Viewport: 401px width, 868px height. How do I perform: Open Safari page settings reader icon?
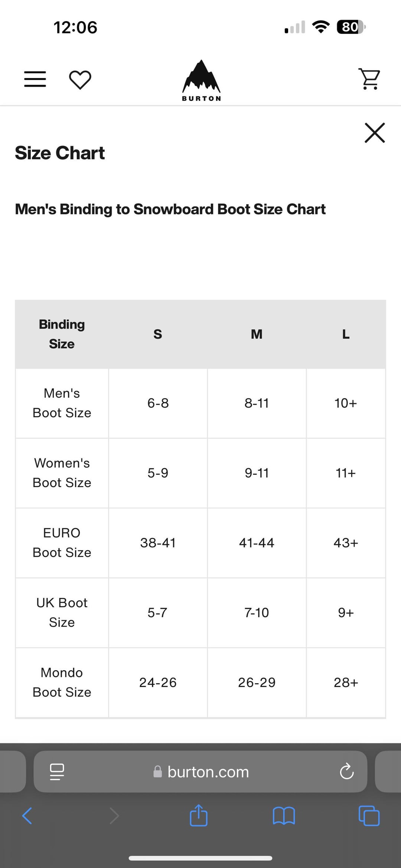57,772
